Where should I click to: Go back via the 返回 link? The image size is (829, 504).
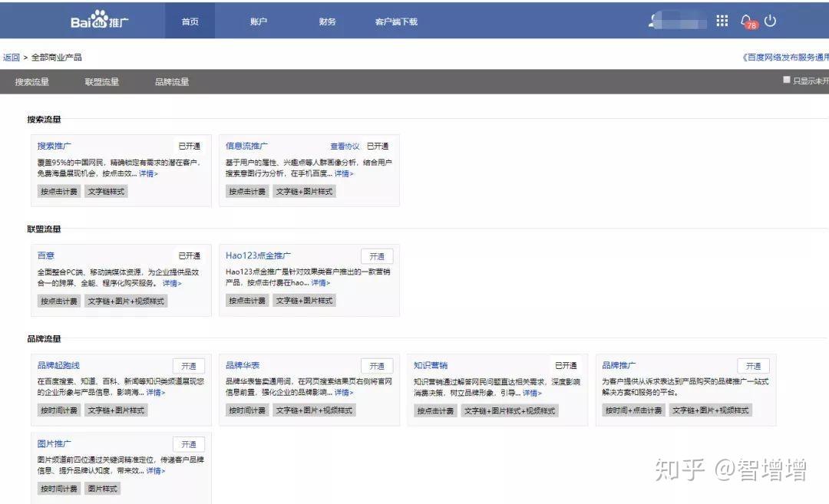(x=11, y=58)
